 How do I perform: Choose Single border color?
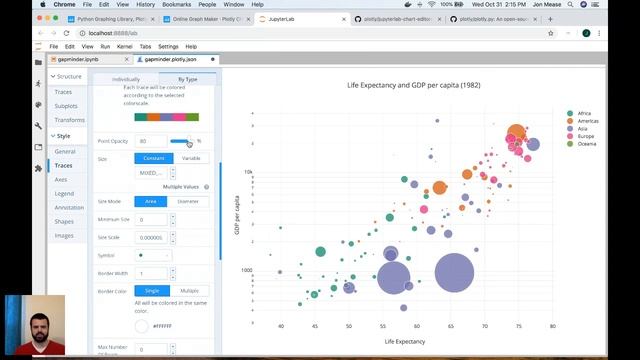pos(152,291)
